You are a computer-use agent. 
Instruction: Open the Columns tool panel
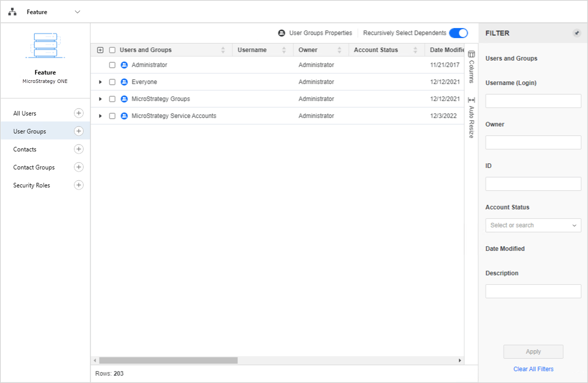(471, 67)
